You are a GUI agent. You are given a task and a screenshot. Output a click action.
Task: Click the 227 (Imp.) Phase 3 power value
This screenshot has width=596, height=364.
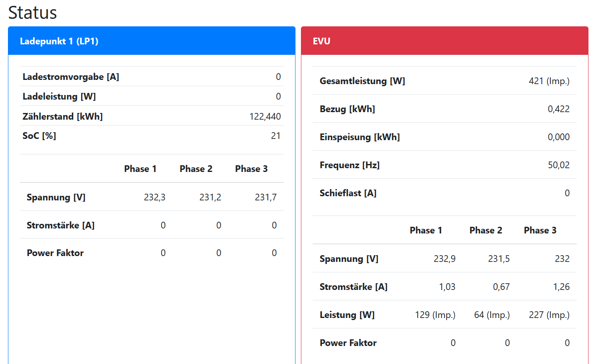click(x=549, y=315)
